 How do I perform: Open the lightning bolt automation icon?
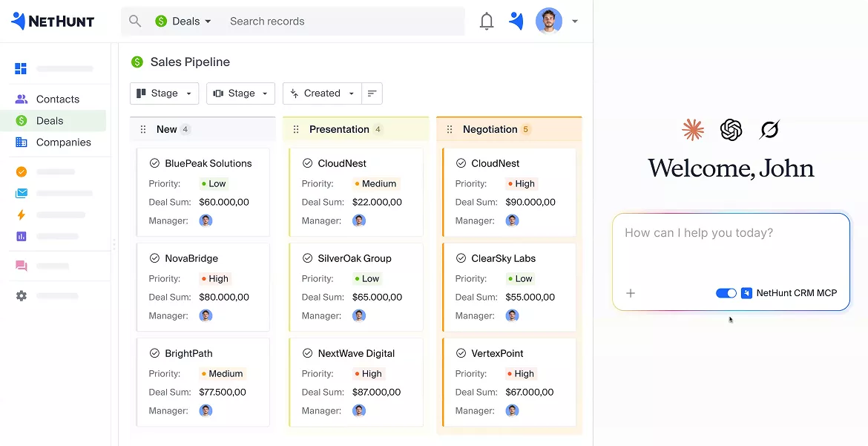[x=21, y=215]
